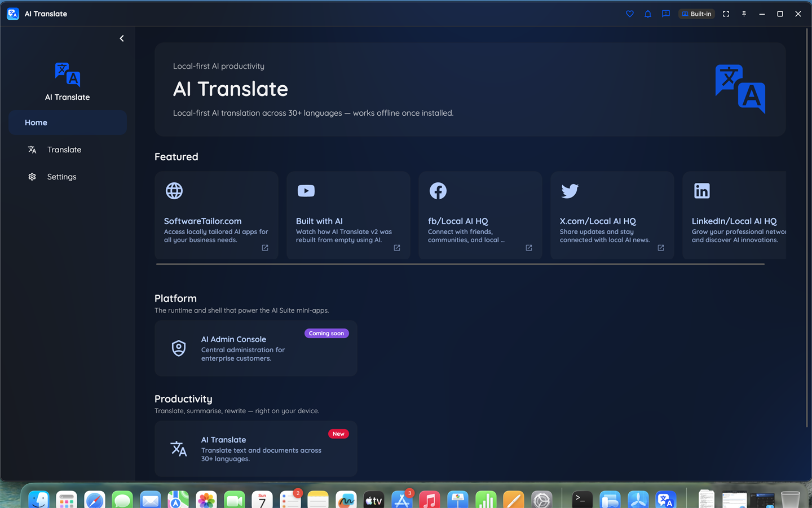Open the Built with AI card
The height and width of the screenshot is (508, 812).
pos(348,215)
